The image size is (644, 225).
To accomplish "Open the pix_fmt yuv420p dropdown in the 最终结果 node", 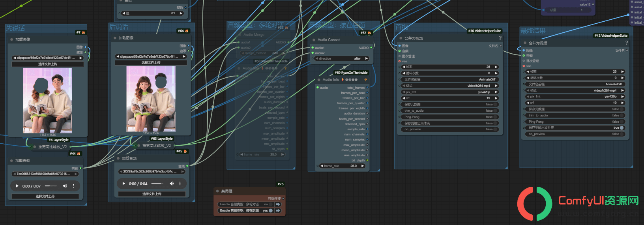I will [576, 96].
